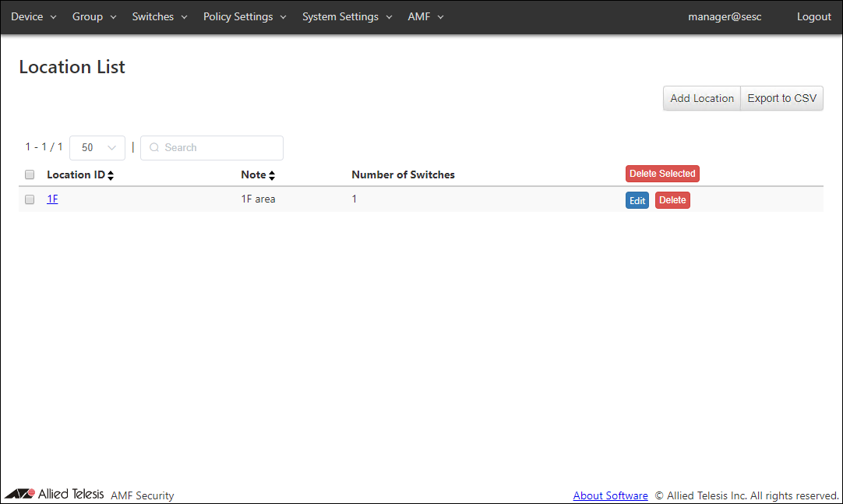Sort by Location ID column arrows
This screenshot has height=504, width=843.
pyautogui.click(x=111, y=175)
